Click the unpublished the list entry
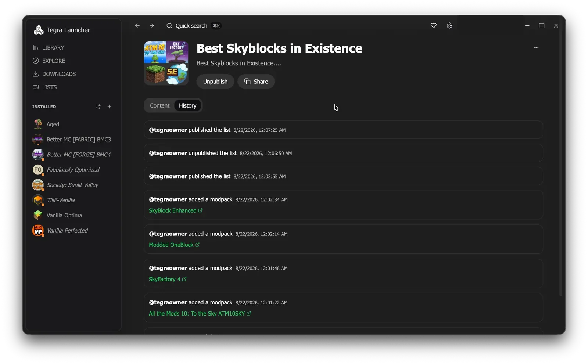 343,153
